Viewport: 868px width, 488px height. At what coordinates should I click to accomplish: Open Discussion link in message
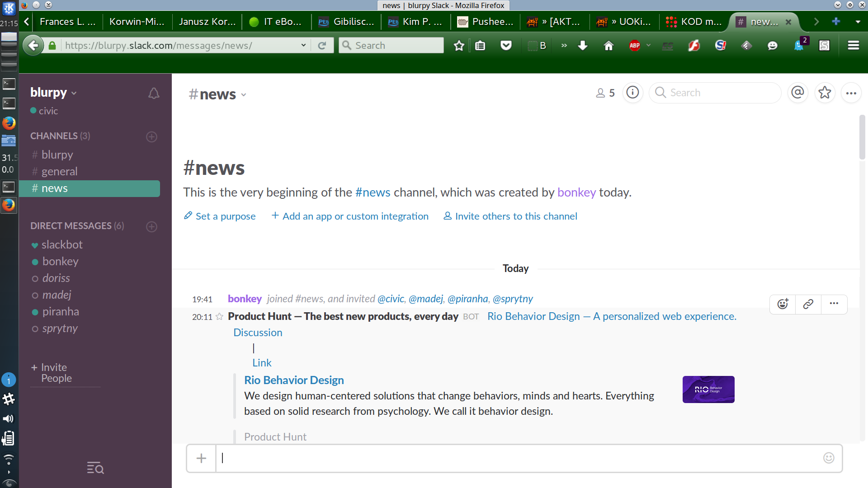click(258, 333)
